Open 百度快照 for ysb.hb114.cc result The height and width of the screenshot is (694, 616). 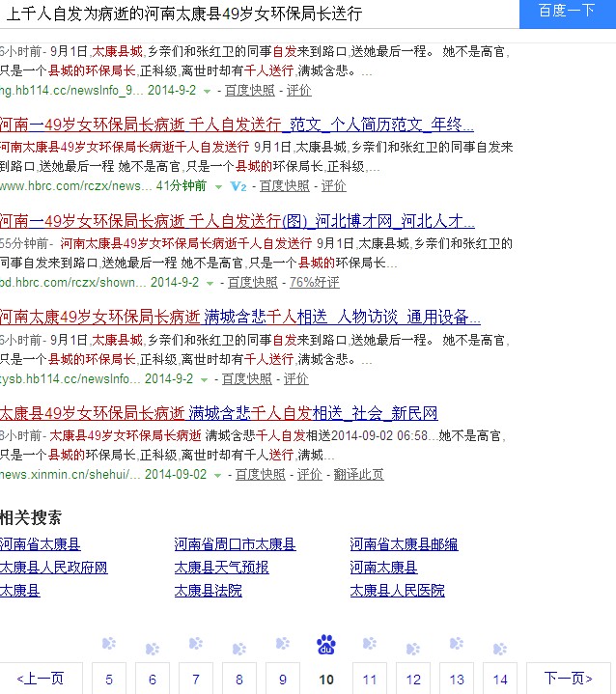(x=246, y=379)
